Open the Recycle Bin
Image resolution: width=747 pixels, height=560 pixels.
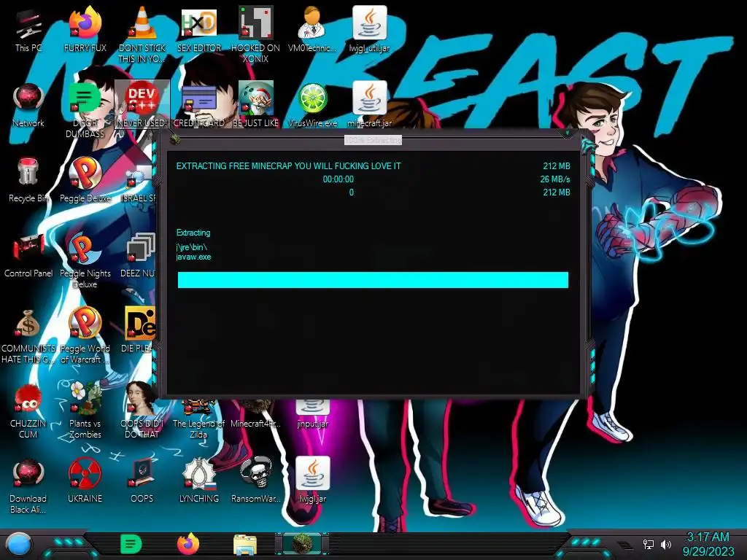click(28, 181)
